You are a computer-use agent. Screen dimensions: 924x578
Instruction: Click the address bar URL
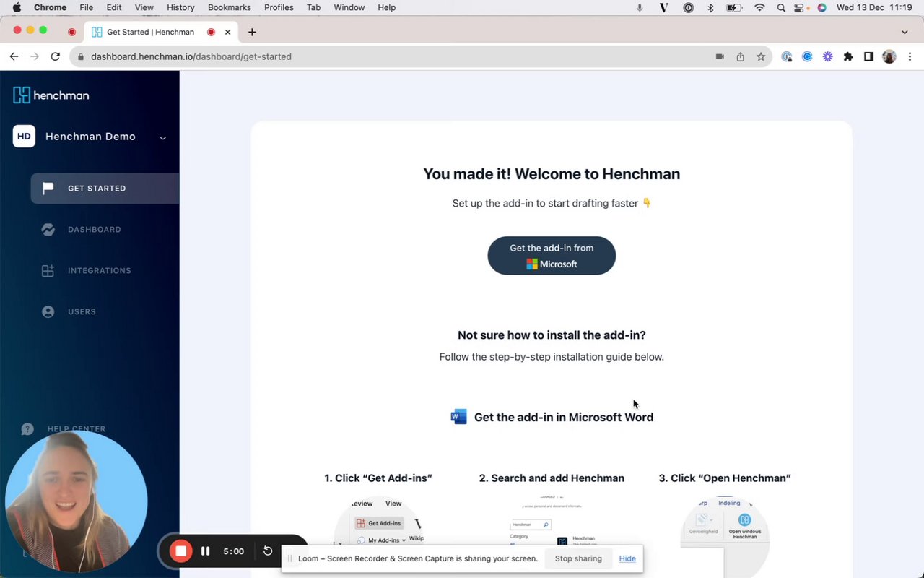click(191, 56)
